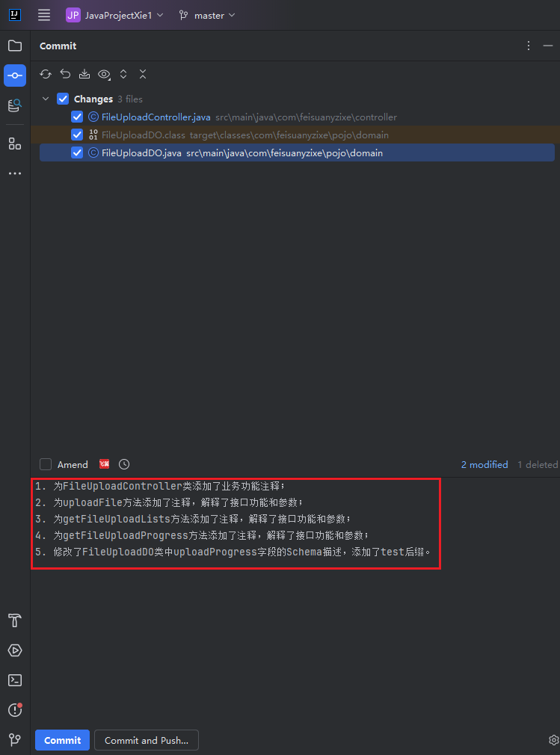Hide the Commit panel minimize icon

pos(547,46)
